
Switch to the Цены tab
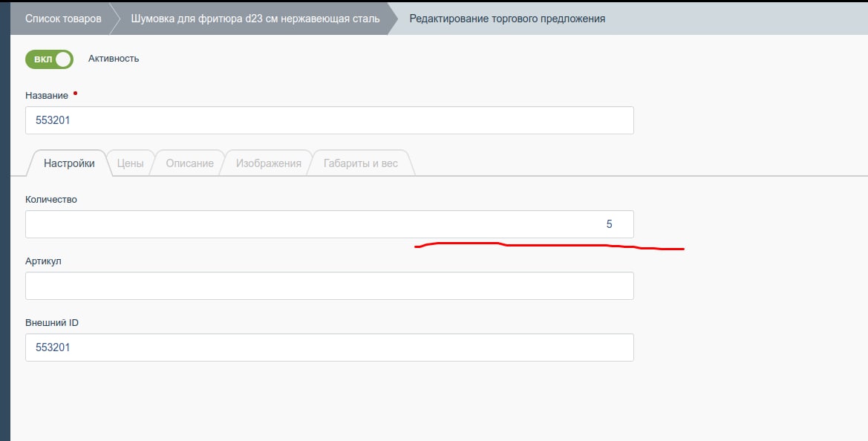click(130, 163)
